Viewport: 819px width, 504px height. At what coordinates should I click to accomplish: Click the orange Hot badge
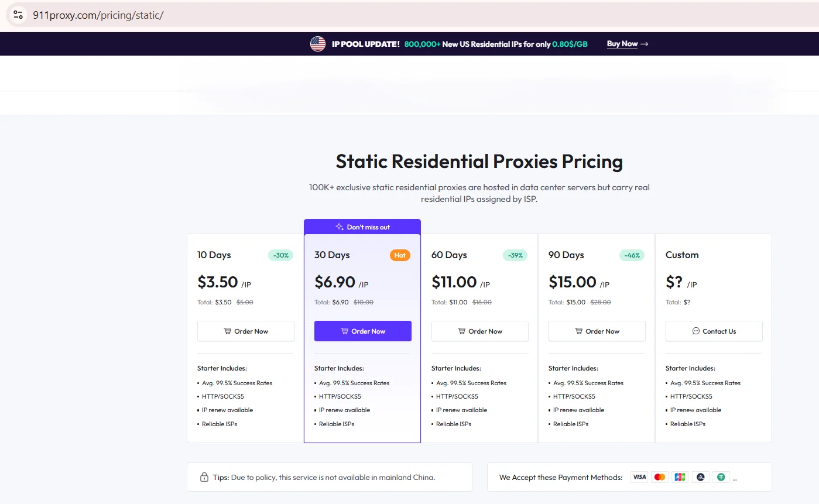(x=400, y=255)
